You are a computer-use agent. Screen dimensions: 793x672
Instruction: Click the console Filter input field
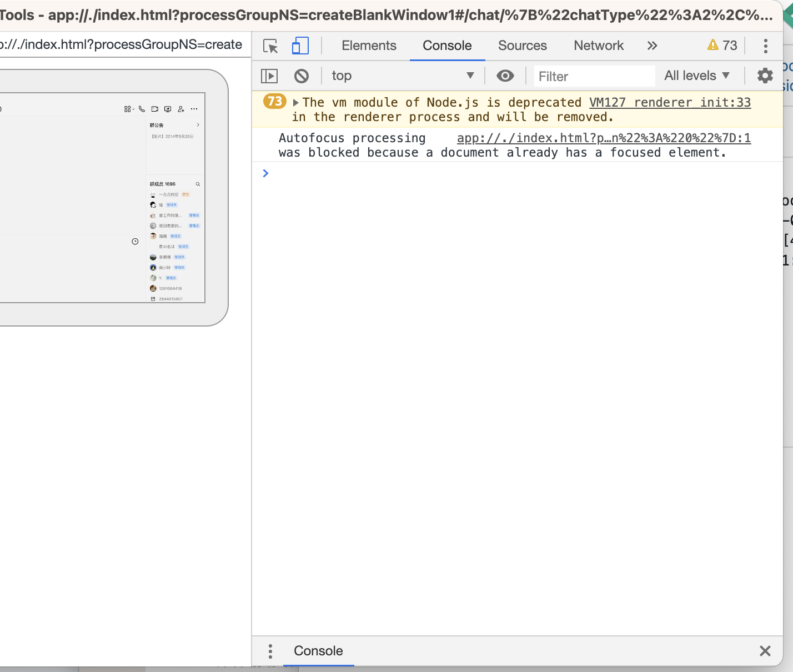point(594,77)
